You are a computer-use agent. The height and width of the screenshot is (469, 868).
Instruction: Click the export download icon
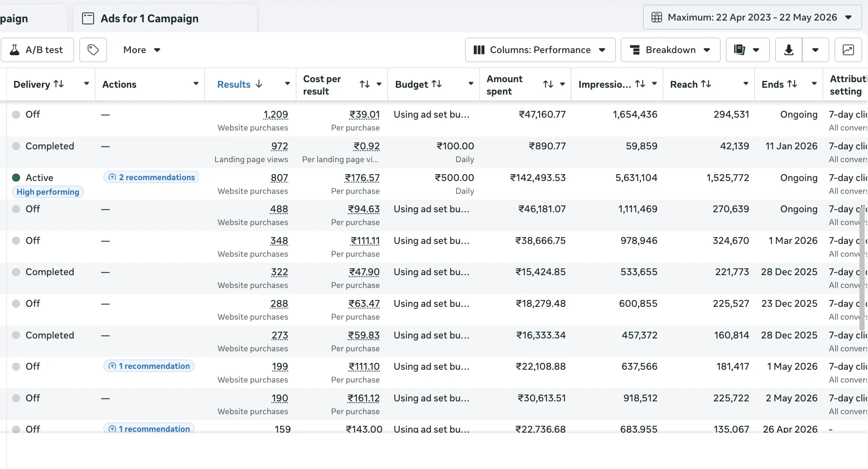point(789,50)
